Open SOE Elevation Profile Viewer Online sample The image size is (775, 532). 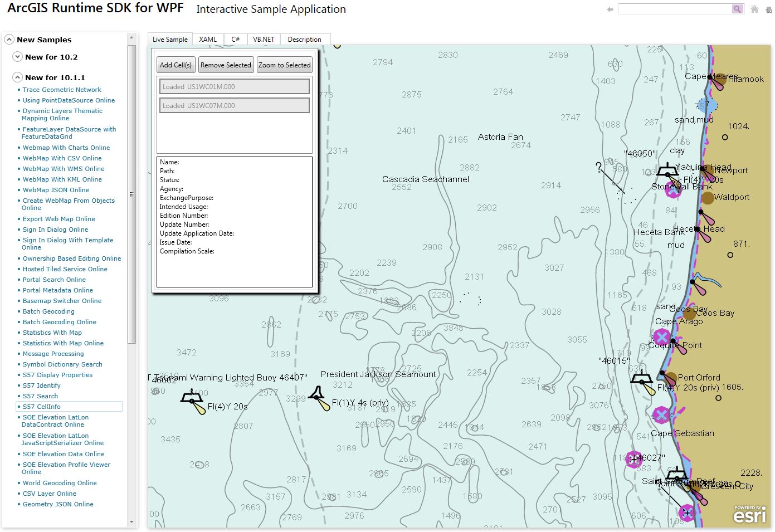pos(66,468)
